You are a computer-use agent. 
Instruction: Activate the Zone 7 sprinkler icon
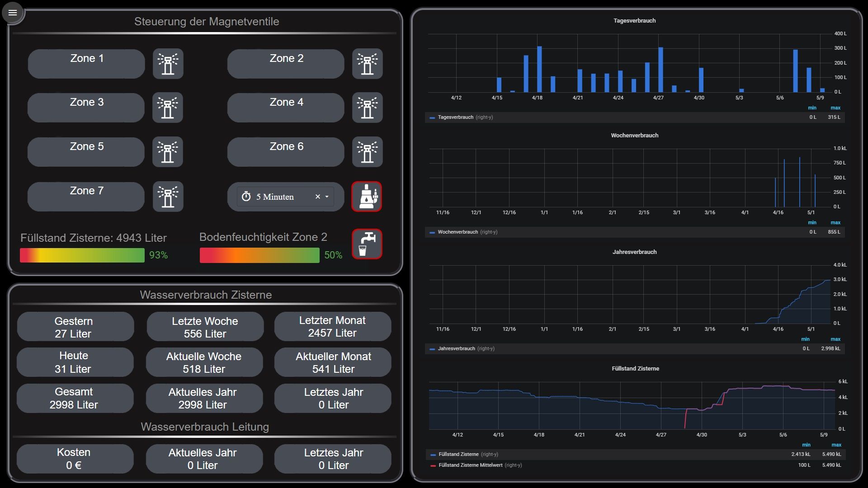pos(168,197)
